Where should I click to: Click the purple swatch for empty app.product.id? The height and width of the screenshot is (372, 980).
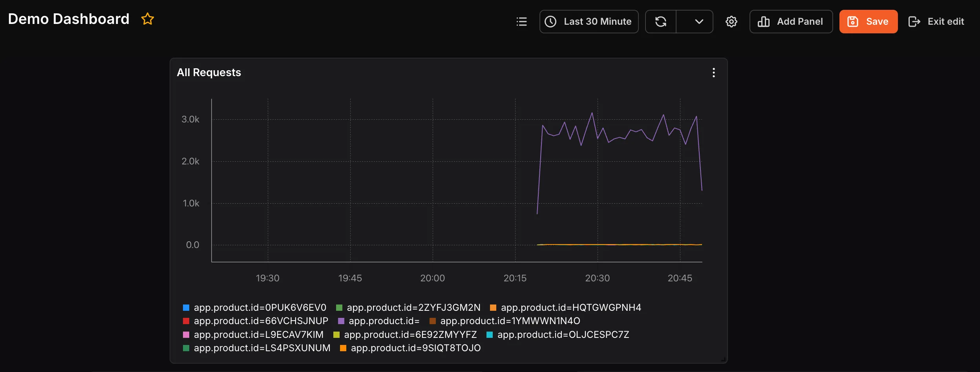[341, 321]
